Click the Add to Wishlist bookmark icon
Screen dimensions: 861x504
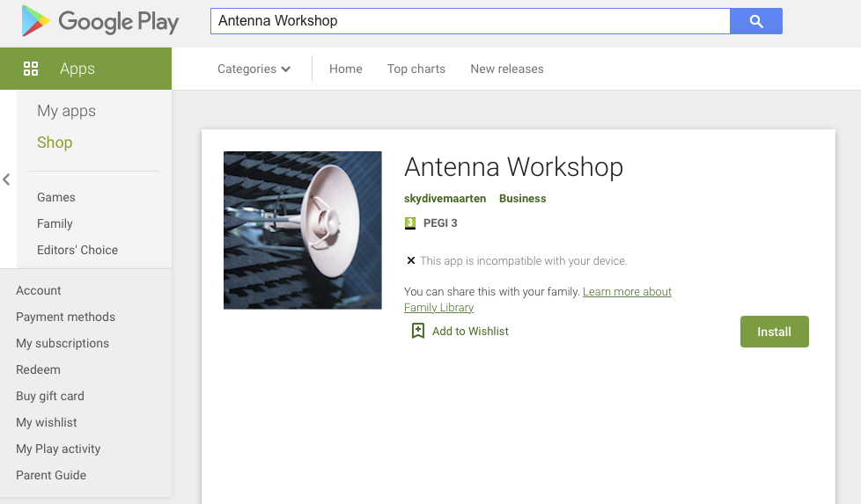pos(418,331)
